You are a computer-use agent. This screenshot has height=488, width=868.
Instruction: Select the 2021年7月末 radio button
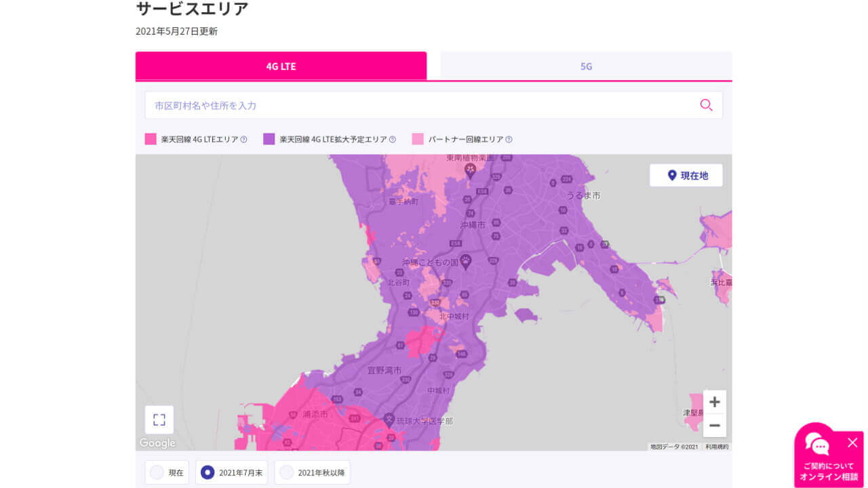coord(207,472)
